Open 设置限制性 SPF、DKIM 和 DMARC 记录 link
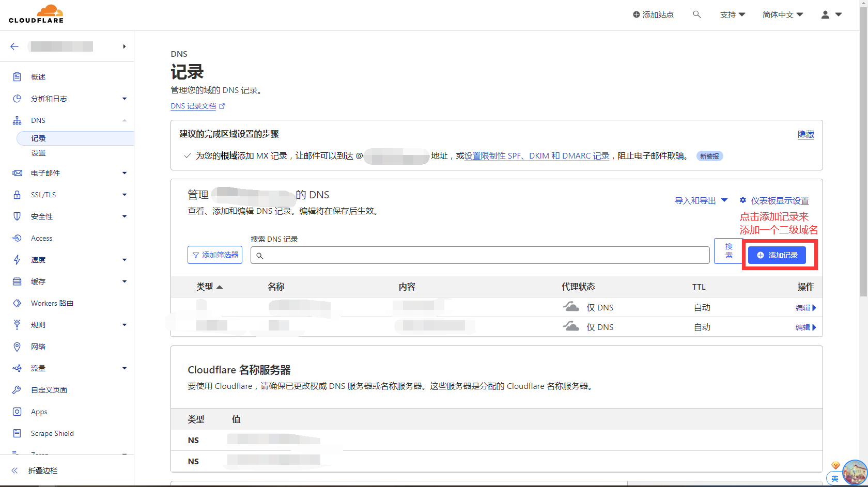 click(x=537, y=155)
